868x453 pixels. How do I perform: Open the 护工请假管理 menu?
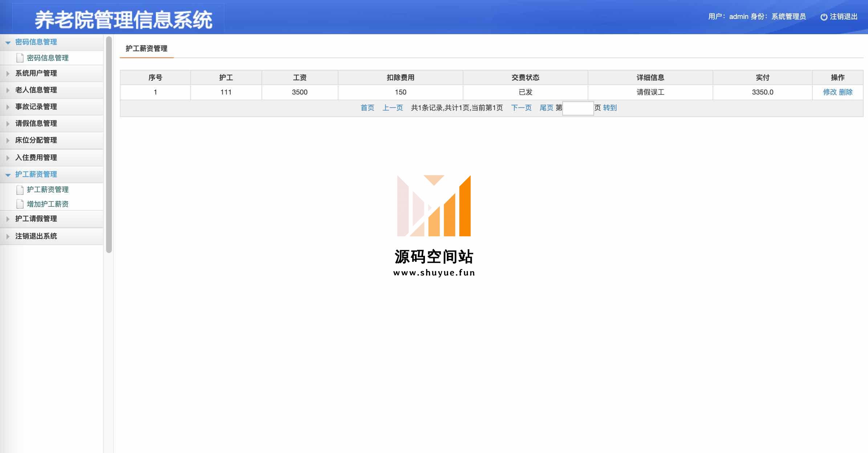click(x=36, y=219)
